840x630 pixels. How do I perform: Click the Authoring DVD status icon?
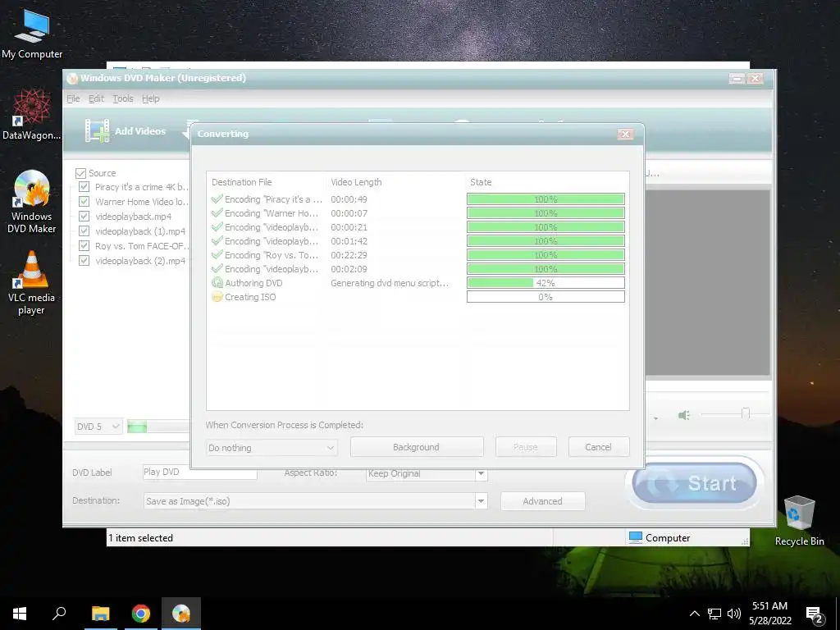click(x=217, y=282)
